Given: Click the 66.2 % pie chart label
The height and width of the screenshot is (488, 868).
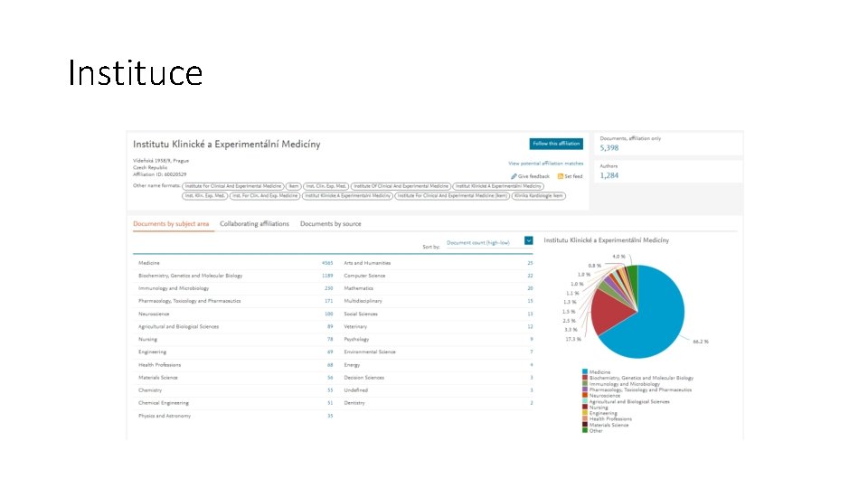Looking at the screenshot, I should (x=701, y=342).
